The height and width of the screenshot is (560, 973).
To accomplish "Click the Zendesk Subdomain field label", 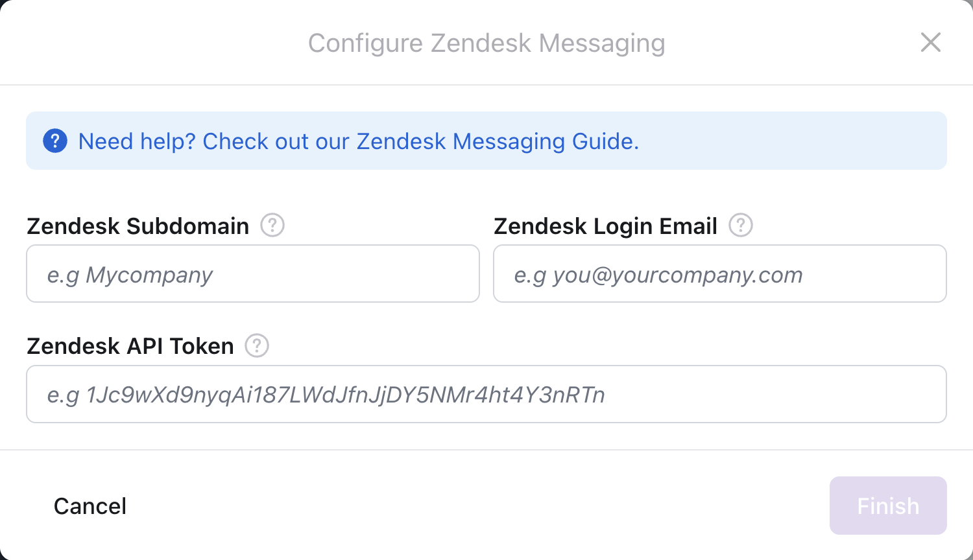I will (x=138, y=226).
